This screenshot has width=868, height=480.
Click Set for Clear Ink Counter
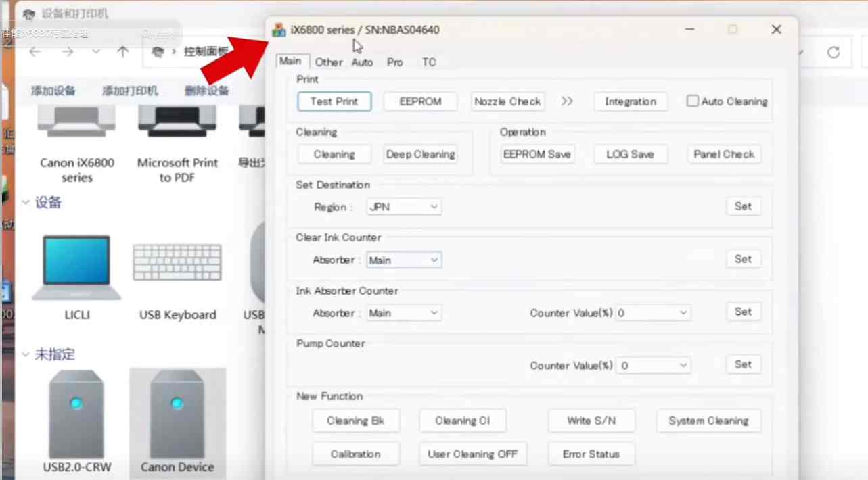pos(744,259)
